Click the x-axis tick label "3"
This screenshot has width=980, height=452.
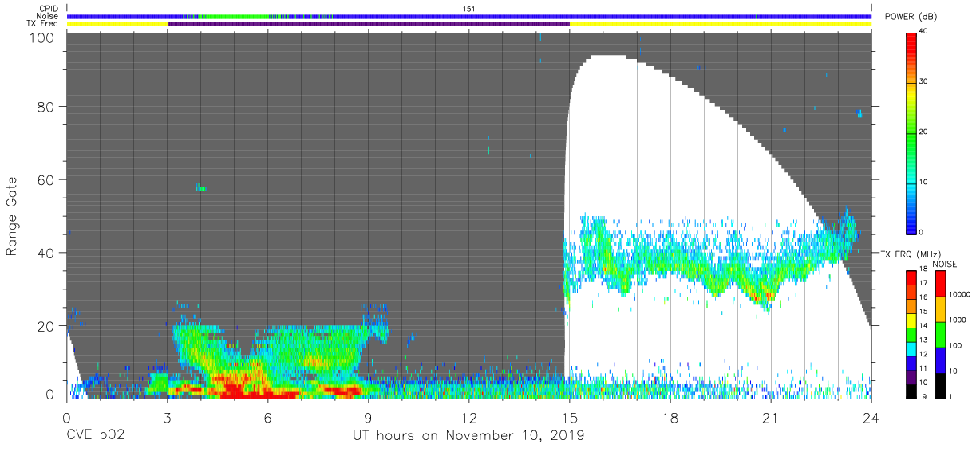click(x=167, y=416)
